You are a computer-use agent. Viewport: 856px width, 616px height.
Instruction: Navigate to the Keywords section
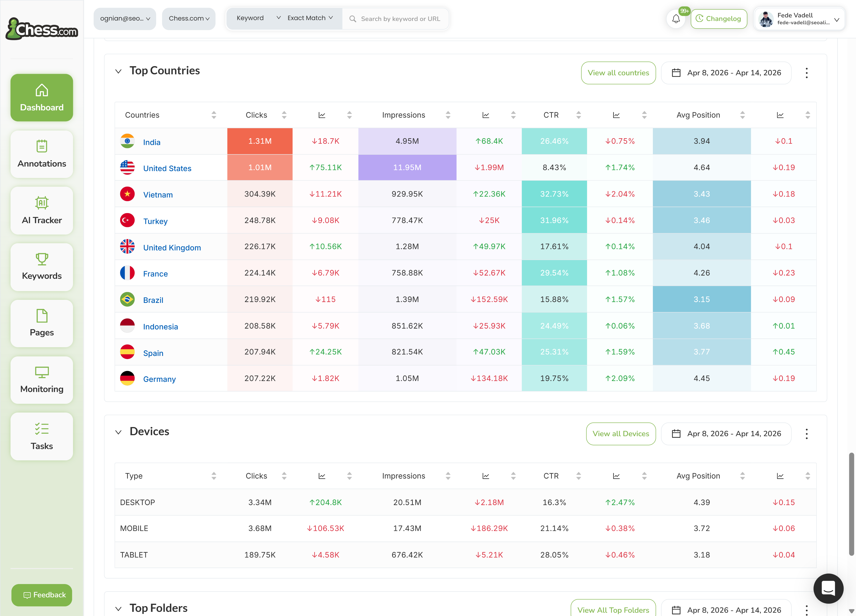pyautogui.click(x=42, y=267)
